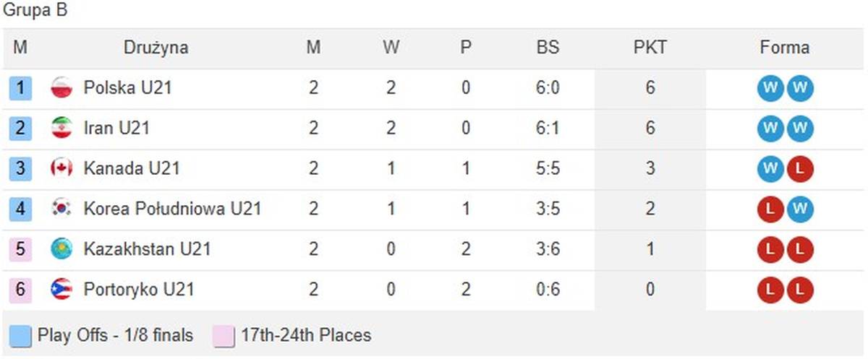Sort by the Drużyna column header
This screenshot has height=359, width=868.
(x=156, y=48)
